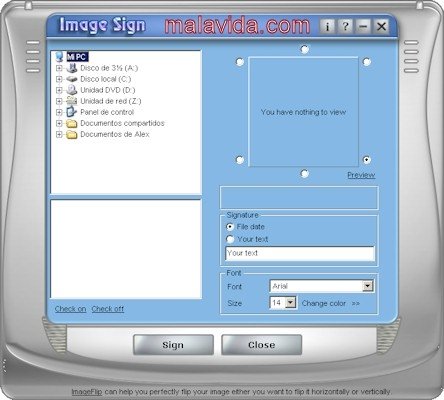Open the info (i) button in title bar
Screen dimensions: 444x400
(327, 26)
